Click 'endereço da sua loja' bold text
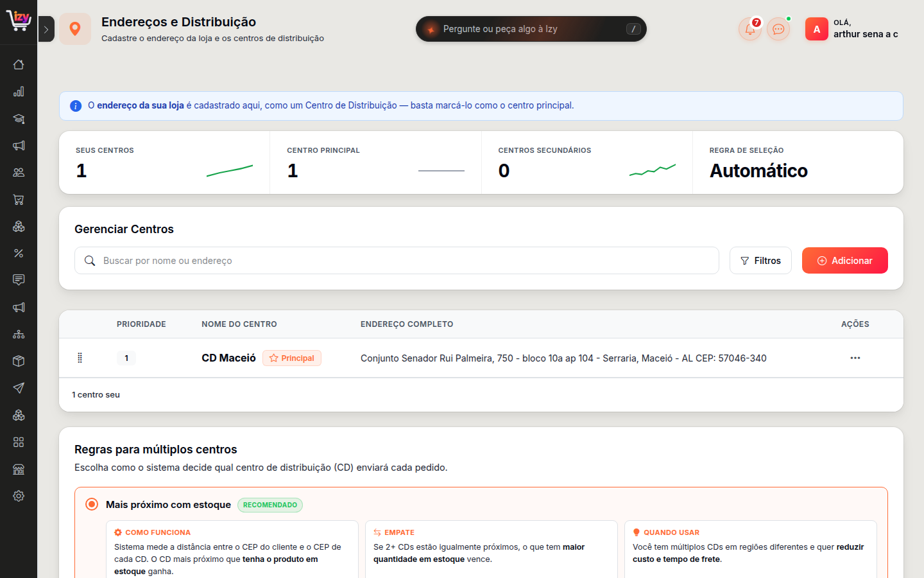Viewport: 924px width, 578px height. pos(141,105)
